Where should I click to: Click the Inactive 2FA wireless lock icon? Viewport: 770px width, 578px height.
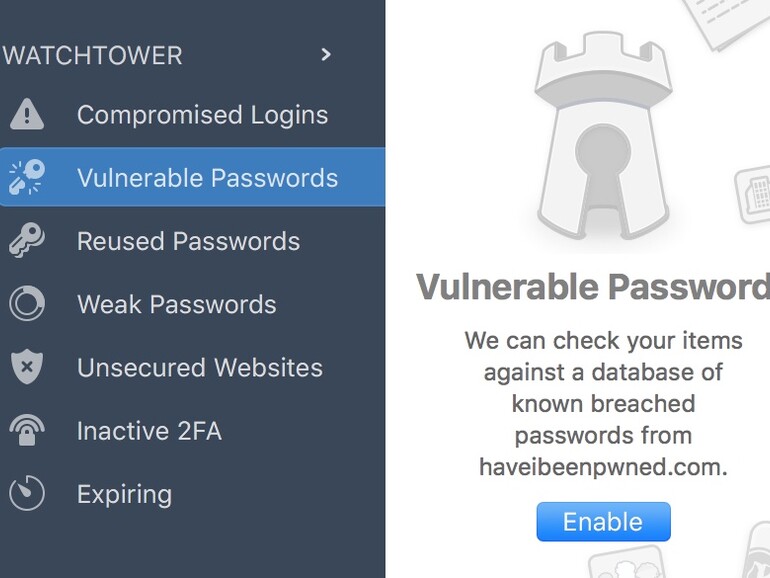[x=27, y=431]
